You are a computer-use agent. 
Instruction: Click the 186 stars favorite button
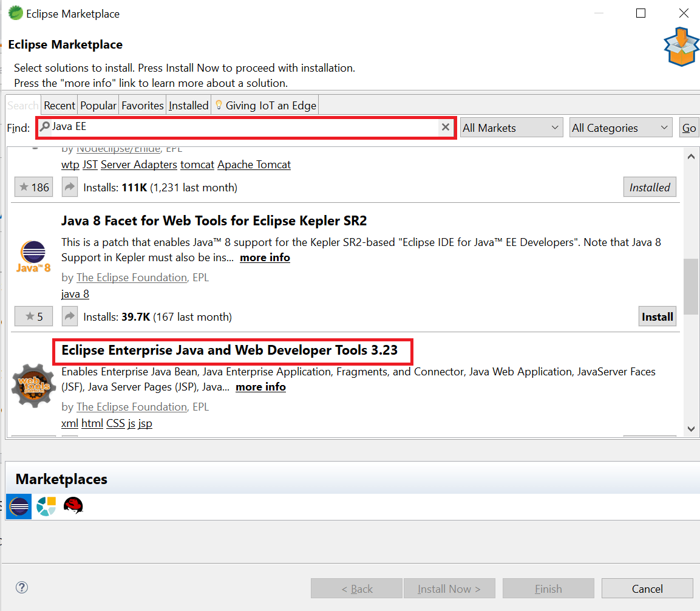coord(34,187)
